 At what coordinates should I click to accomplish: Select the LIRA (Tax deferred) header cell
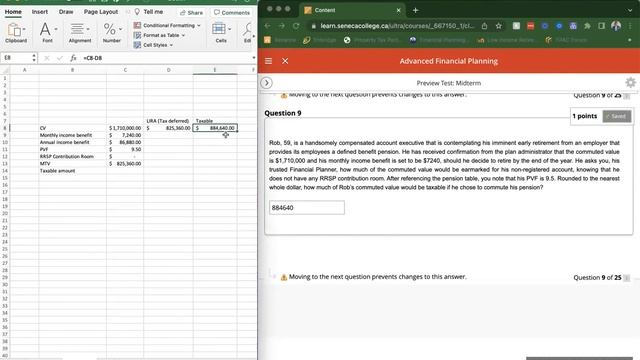(x=168, y=121)
